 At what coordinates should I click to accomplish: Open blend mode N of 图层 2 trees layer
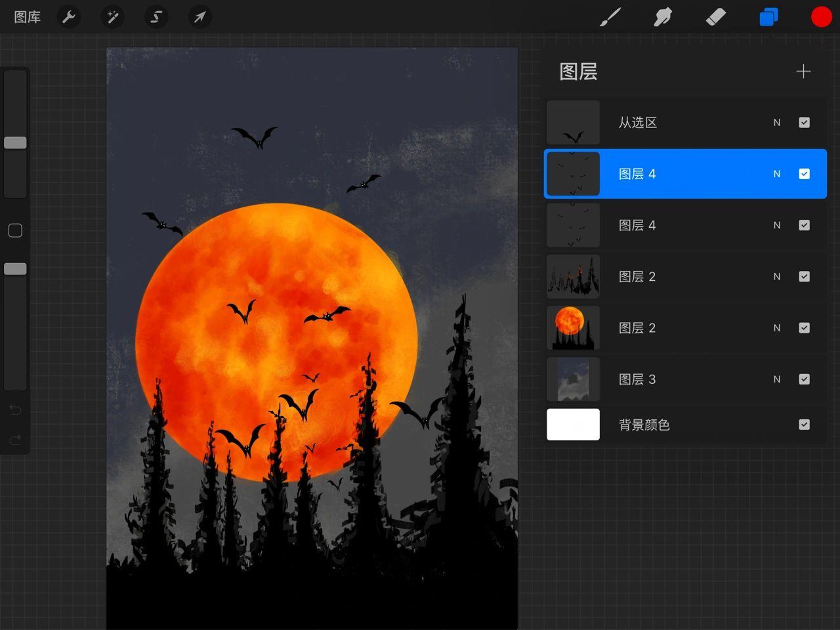pos(777,276)
